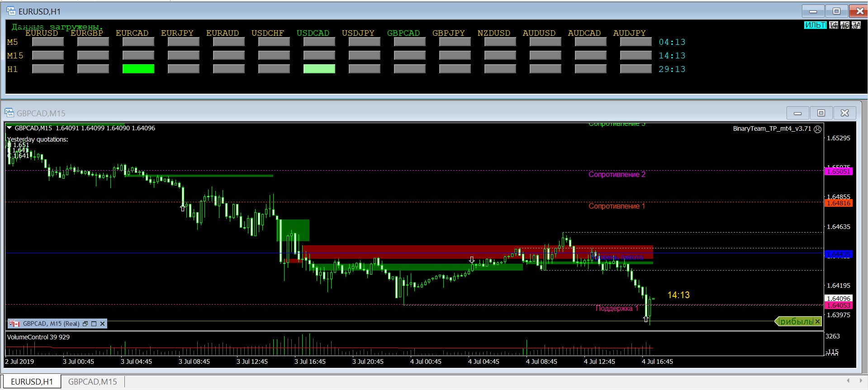This screenshot has height=390, width=868.
Task: Click the magenta 1.65051 resistance price tag
Action: [x=839, y=171]
